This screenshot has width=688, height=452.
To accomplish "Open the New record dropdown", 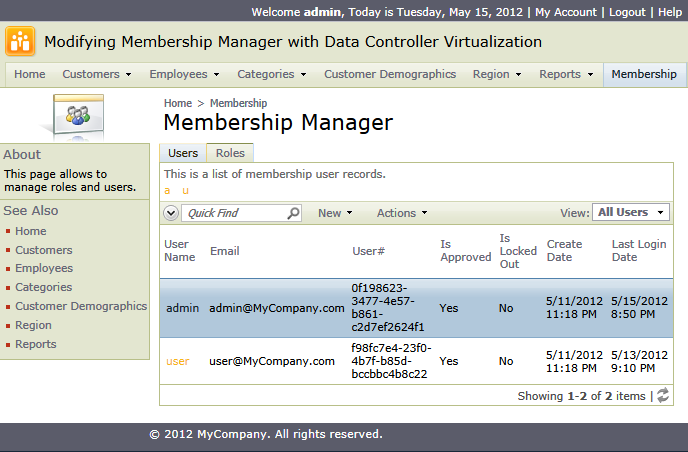I will click(x=335, y=213).
